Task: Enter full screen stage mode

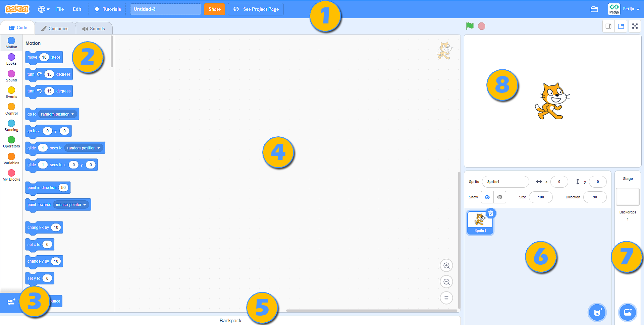Action: click(635, 26)
